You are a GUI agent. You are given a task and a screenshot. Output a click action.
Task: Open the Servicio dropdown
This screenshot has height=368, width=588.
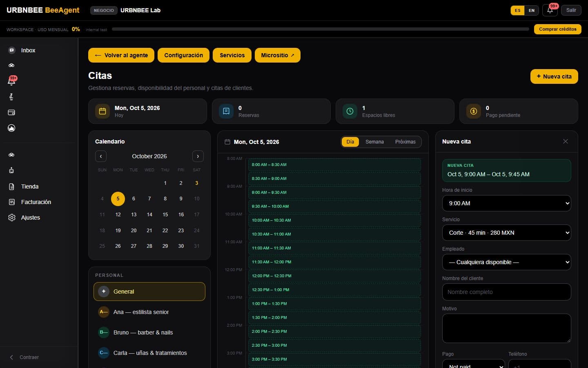pyautogui.click(x=507, y=233)
